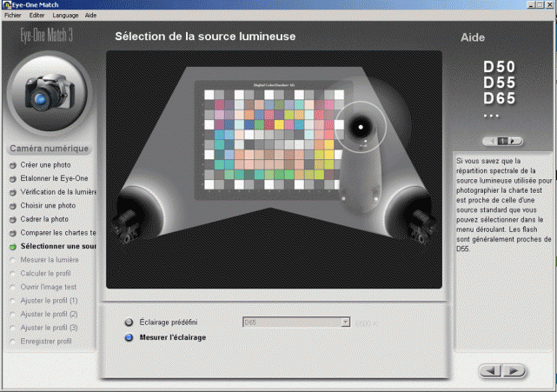Click the dropdown arrow of the D65 combo box
557x392 pixels.
345,322
